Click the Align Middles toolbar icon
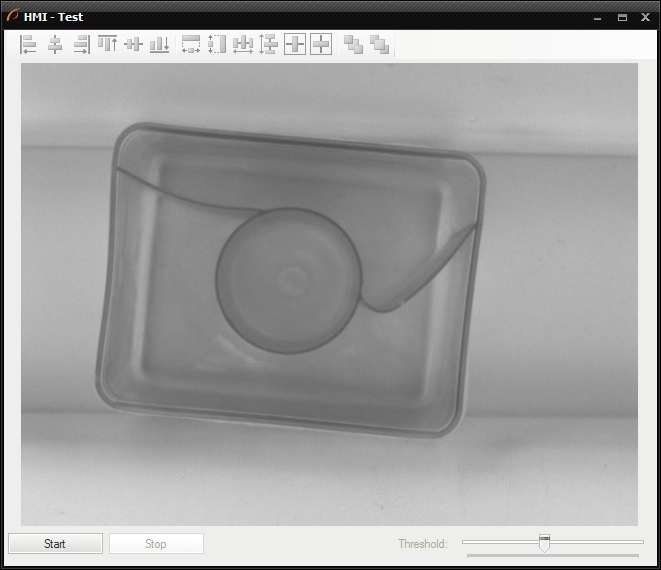The height and width of the screenshot is (570, 661). (133, 44)
